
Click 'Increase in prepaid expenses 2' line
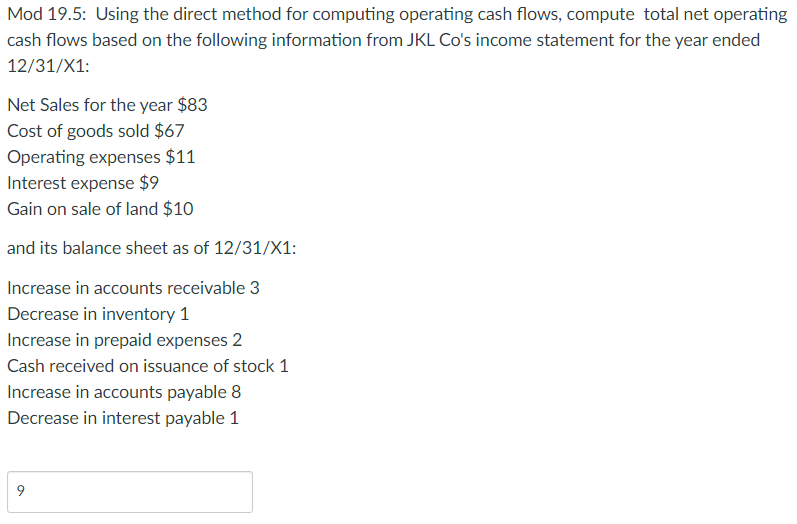point(125,340)
